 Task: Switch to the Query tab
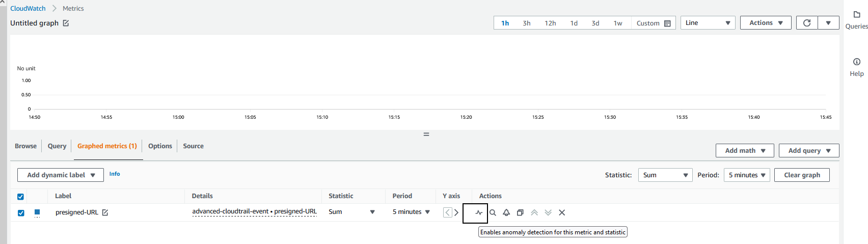(x=57, y=146)
